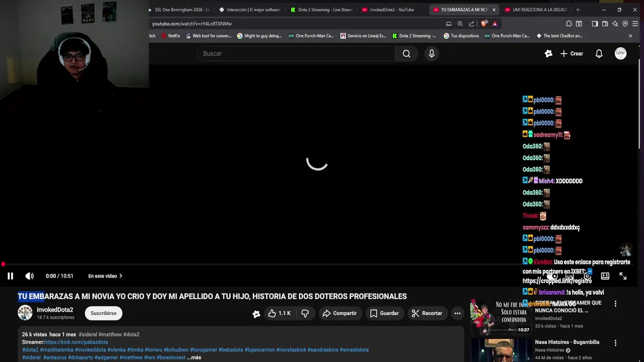
Task: Switch the player to theater mode
Action: pyautogui.click(x=605, y=276)
